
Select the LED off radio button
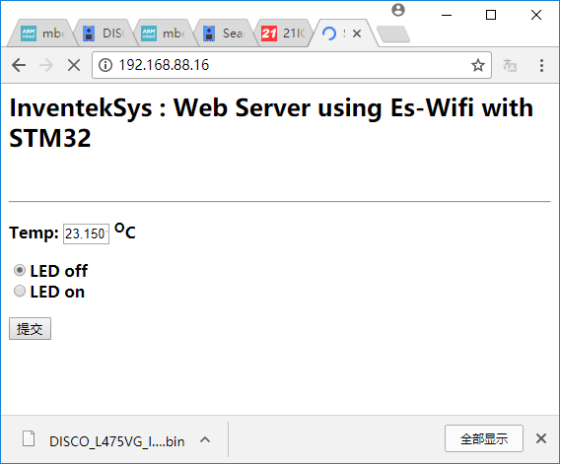(x=20, y=271)
